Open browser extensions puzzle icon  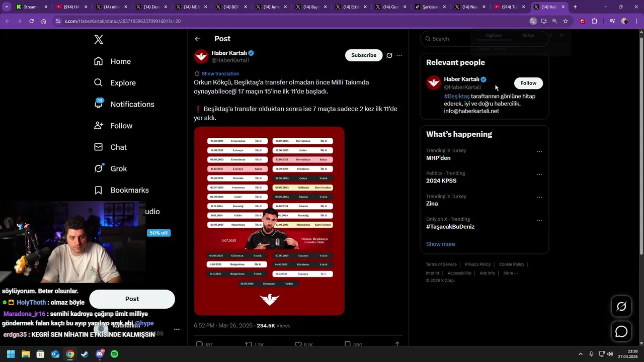[594, 21]
